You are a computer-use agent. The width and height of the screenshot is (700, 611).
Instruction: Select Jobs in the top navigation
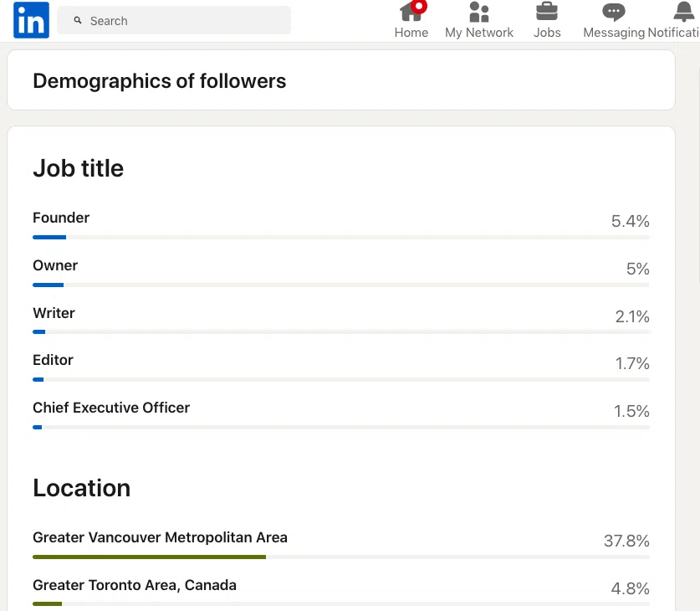[547, 32]
